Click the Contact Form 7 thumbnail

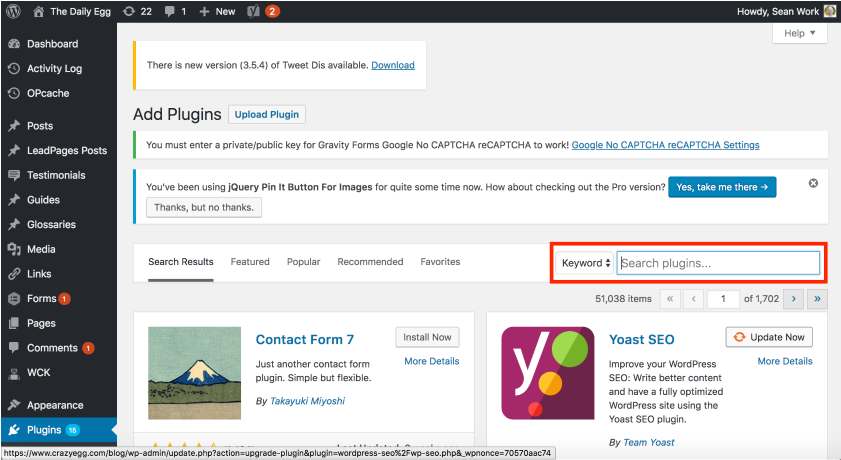[194, 373]
